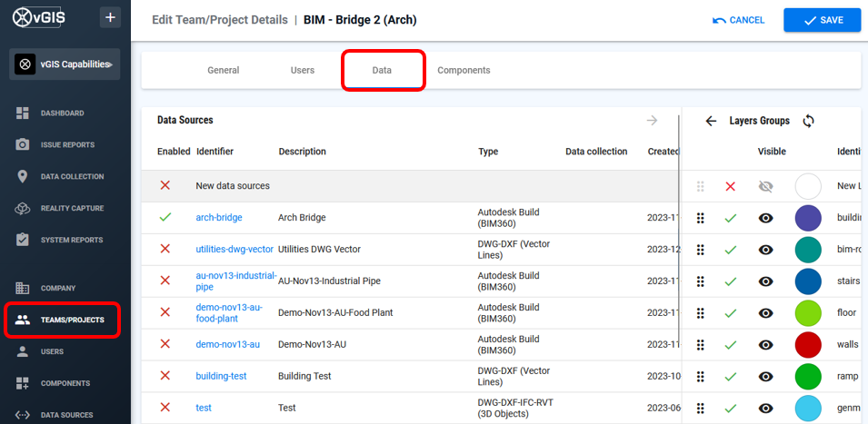Toggle visibility eye of floor layer
The width and height of the screenshot is (868, 424).
point(765,313)
